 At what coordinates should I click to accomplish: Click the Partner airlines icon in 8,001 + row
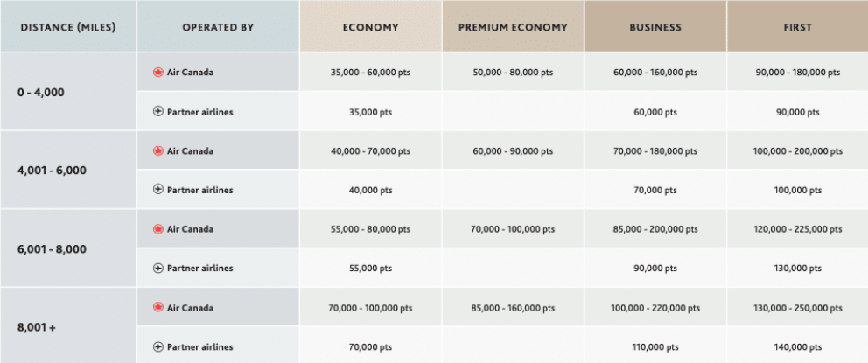[x=158, y=347]
